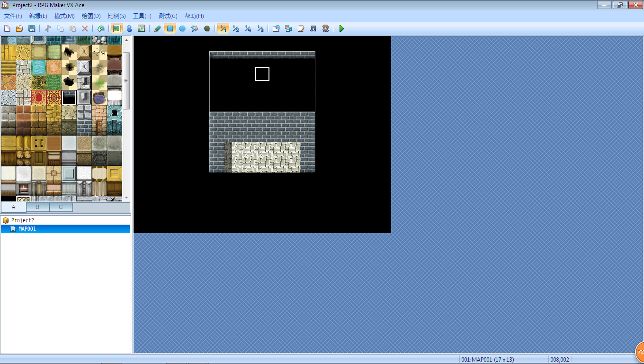Switch to Event mode person icon
The image size is (644, 364).
tap(129, 28)
